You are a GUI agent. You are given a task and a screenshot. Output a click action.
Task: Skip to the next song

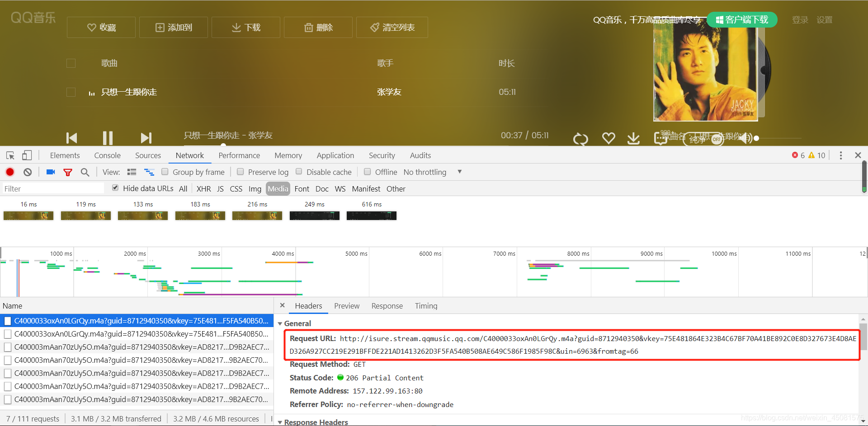pyautogui.click(x=146, y=138)
